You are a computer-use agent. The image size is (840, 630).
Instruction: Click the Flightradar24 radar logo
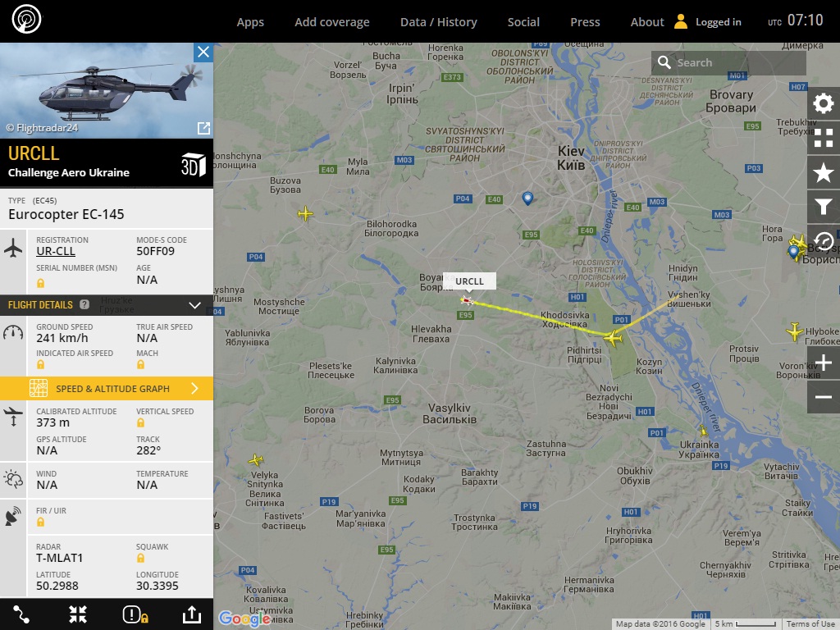(x=27, y=20)
